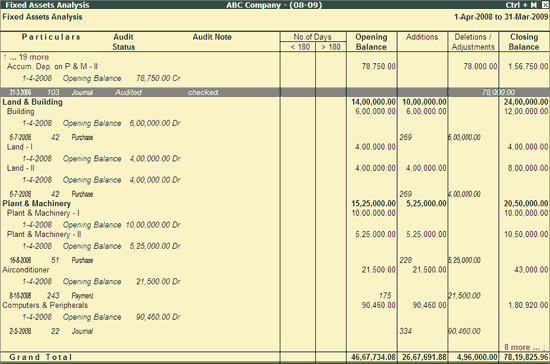This screenshot has width=550, height=364.
Task: Expand the '8 more' entries below
Action: [x=525, y=347]
